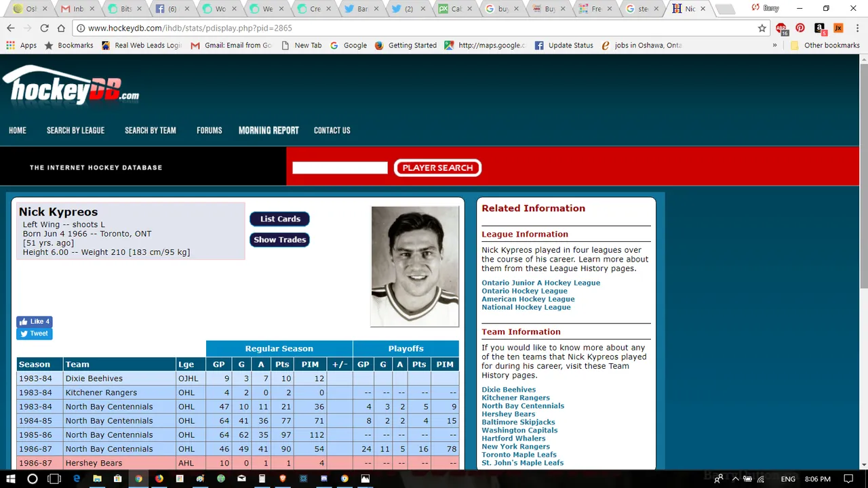Click Nick Kypreos player photo
Screen dimensions: 868x488
415,266
